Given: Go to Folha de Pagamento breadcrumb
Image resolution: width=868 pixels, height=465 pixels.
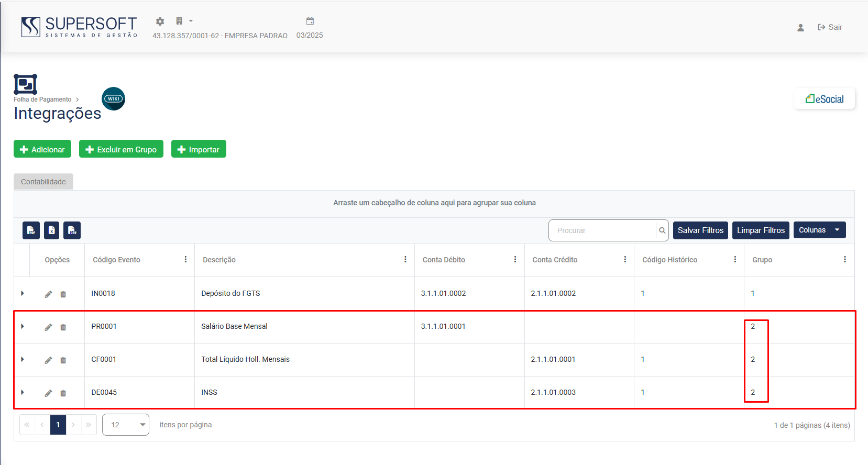Looking at the screenshot, I should click(42, 99).
